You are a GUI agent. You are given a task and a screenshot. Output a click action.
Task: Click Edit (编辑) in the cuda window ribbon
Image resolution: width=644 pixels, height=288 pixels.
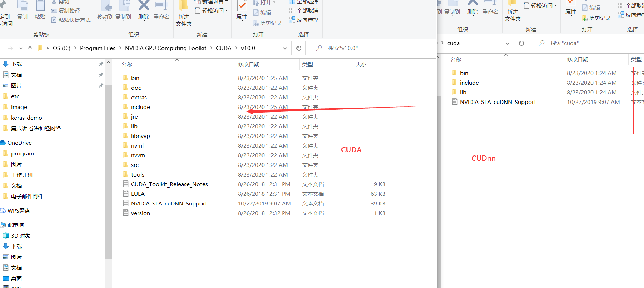click(x=591, y=8)
